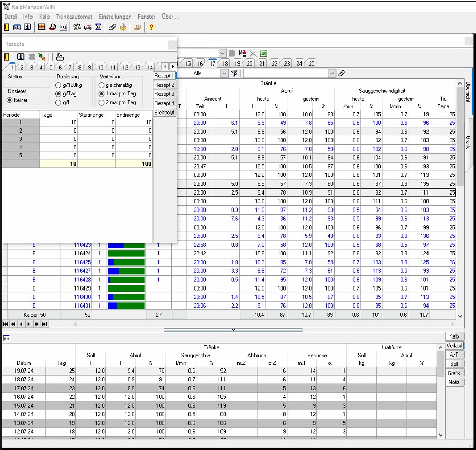Open the Tränkeautomat menu
This screenshot has width=476, height=450.
click(x=74, y=17)
